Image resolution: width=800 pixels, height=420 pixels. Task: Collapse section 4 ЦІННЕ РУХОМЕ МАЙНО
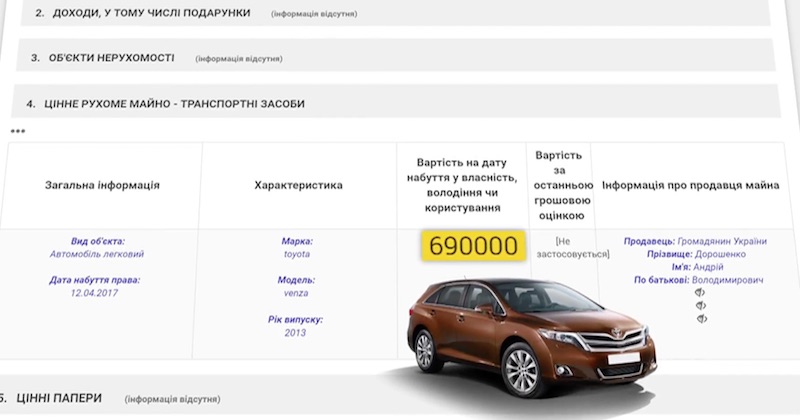pos(395,103)
